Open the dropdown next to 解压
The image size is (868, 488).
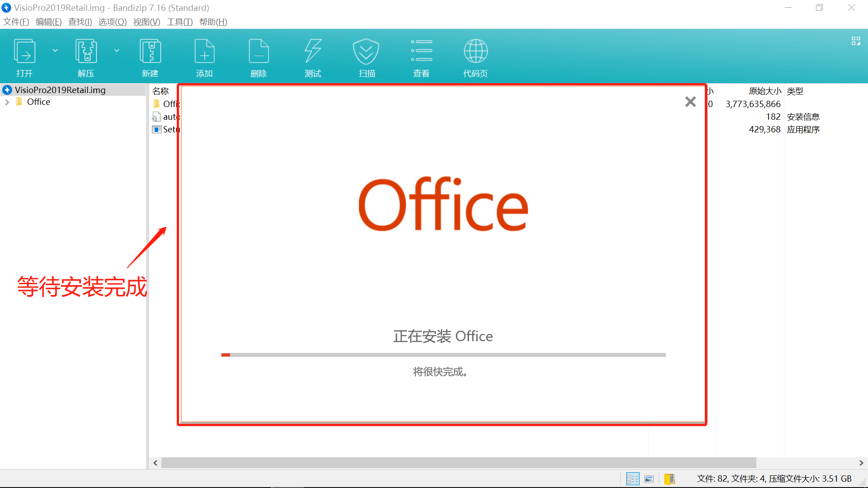click(x=117, y=50)
